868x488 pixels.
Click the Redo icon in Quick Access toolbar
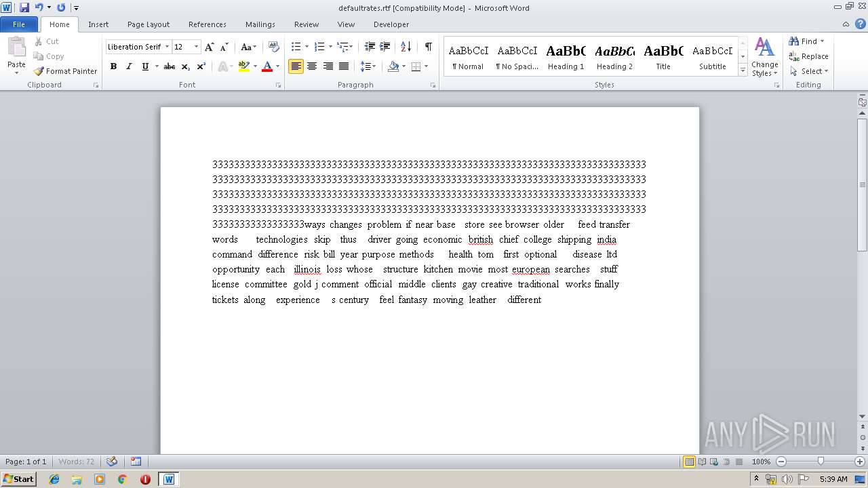(x=61, y=7)
